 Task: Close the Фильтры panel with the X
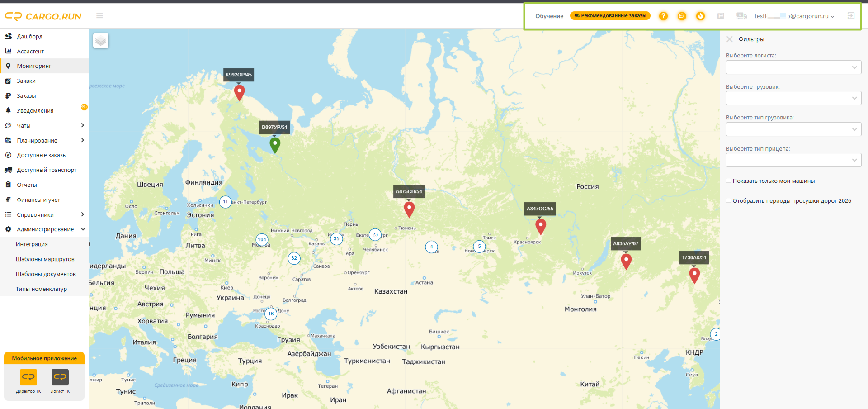pyautogui.click(x=729, y=39)
